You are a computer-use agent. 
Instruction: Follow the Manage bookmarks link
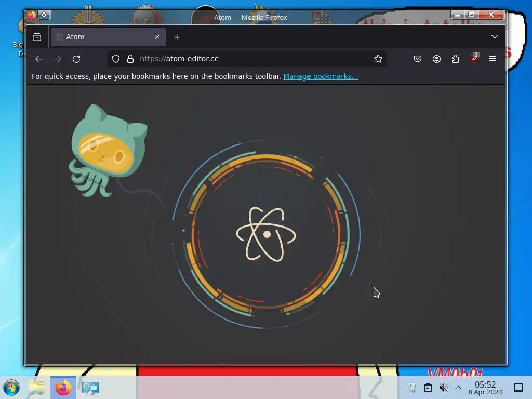(x=321, y=76)
